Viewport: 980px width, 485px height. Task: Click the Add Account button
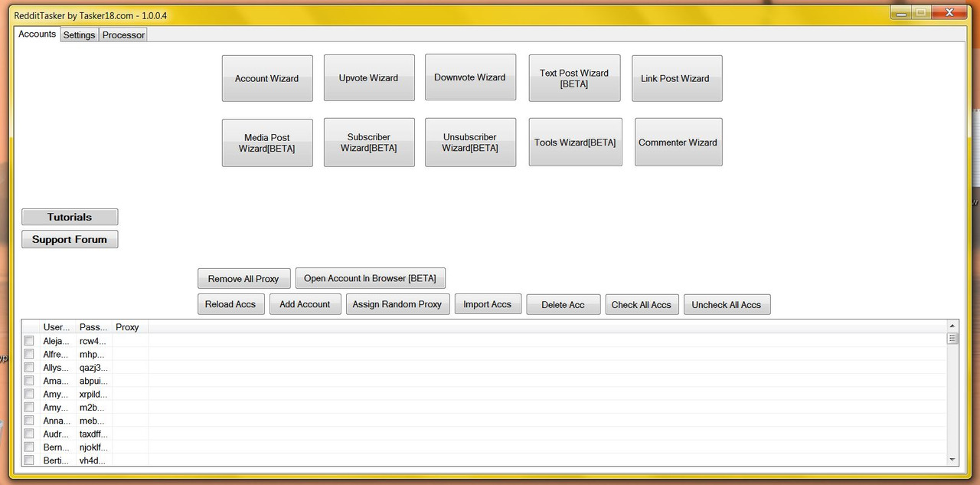pos(305,304)
